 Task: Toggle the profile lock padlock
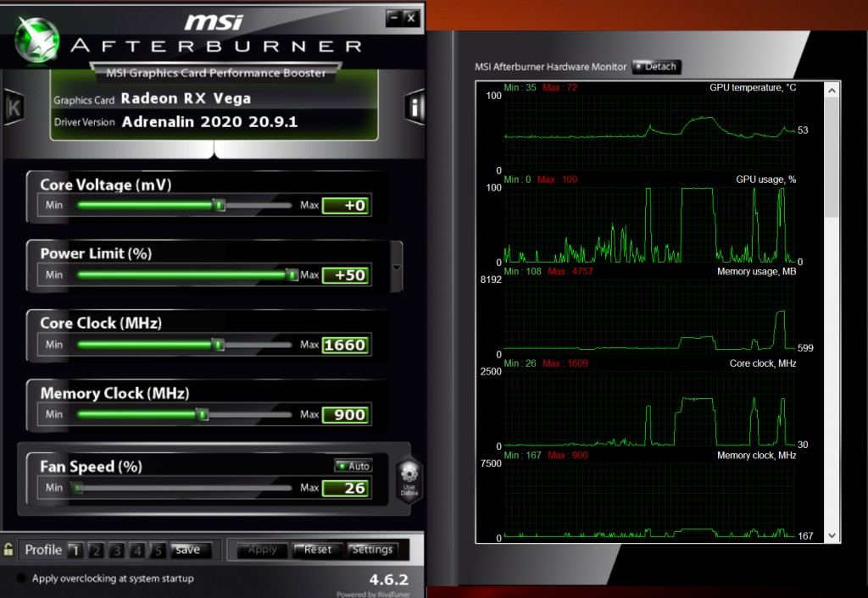(10, 550)
